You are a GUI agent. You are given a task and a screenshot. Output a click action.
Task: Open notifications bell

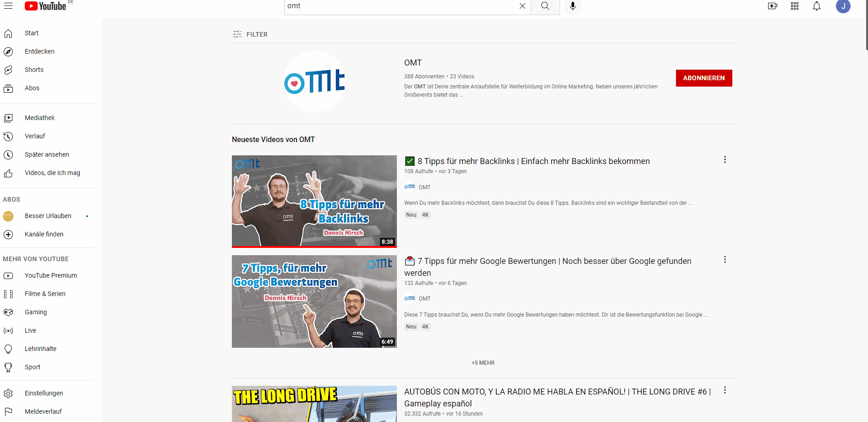pyautogui.click(x=817, y=6)
